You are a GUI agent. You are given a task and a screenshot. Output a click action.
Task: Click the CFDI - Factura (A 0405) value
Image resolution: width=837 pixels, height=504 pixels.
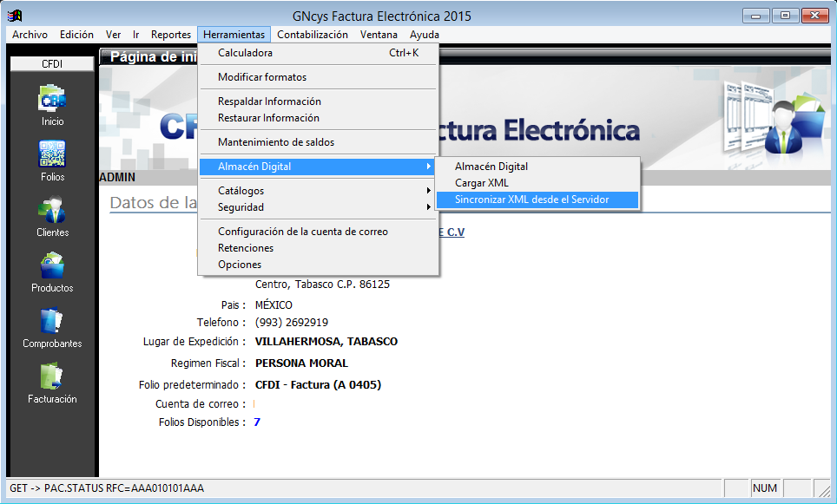[x=318, y=385]
